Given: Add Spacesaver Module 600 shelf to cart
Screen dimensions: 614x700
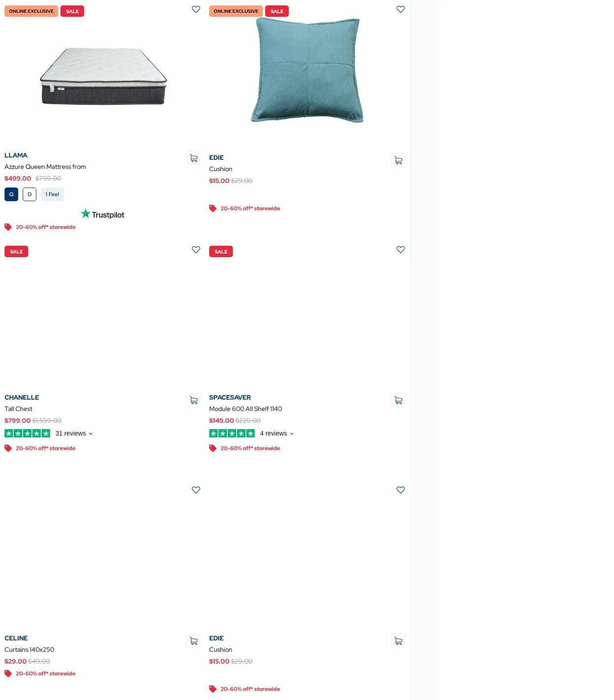Looking at the screenshot, I should pos(398,401).
